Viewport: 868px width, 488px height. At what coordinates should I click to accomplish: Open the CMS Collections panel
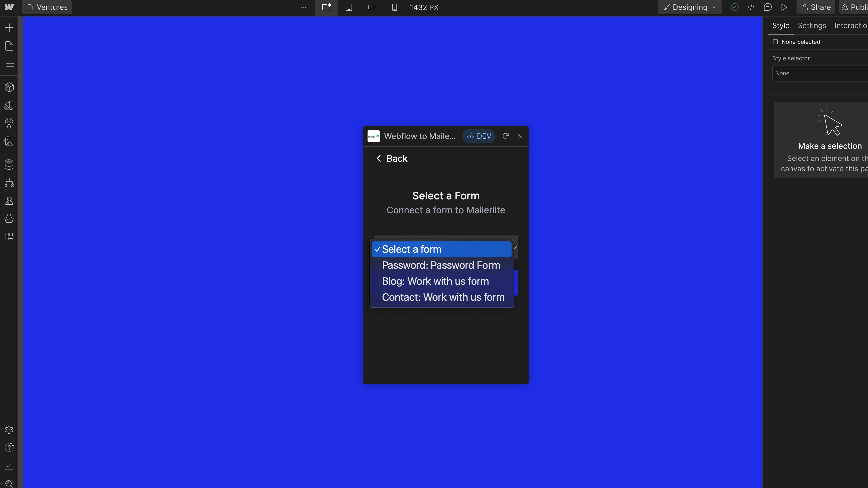coord(9,165)
